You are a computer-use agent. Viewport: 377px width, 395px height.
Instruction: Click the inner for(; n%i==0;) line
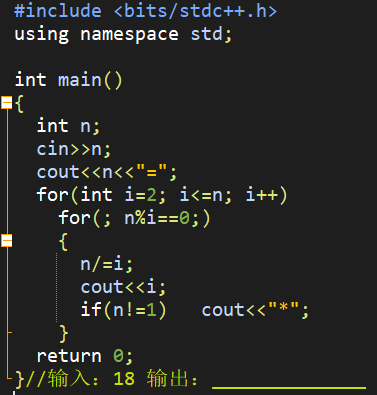coord(134,218)
